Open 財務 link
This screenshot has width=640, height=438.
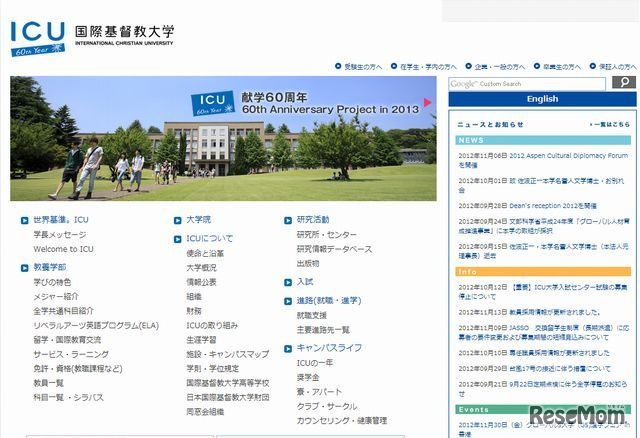pyautogui.click(x=194, y=311)
